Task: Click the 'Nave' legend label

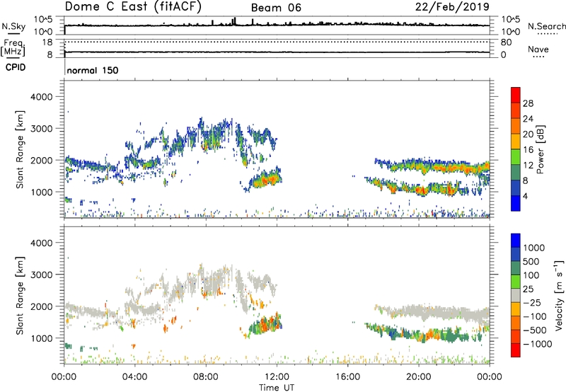Action: (538, 49)
